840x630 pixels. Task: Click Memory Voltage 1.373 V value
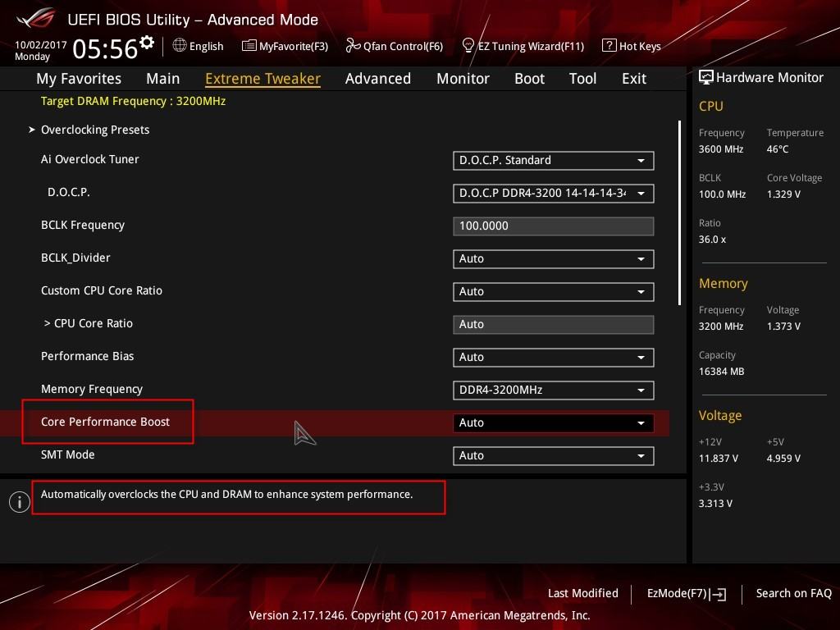[783, 326]
